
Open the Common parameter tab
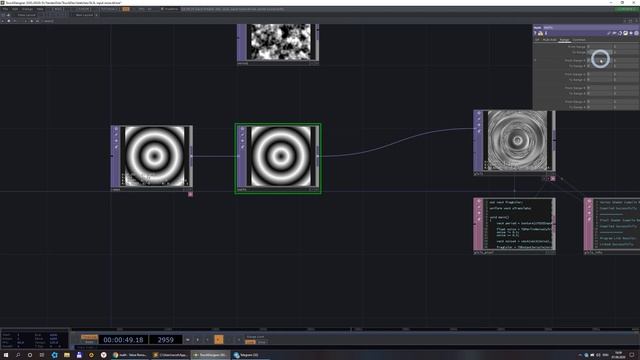click(579, 40)
